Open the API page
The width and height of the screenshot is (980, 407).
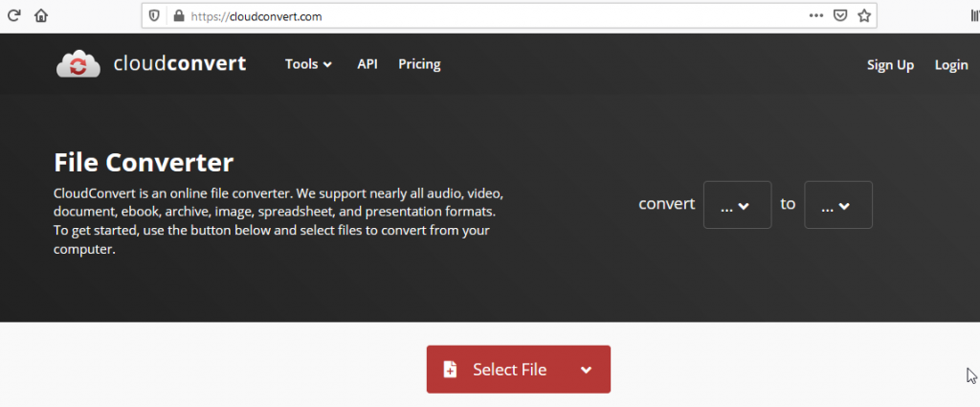367,64
